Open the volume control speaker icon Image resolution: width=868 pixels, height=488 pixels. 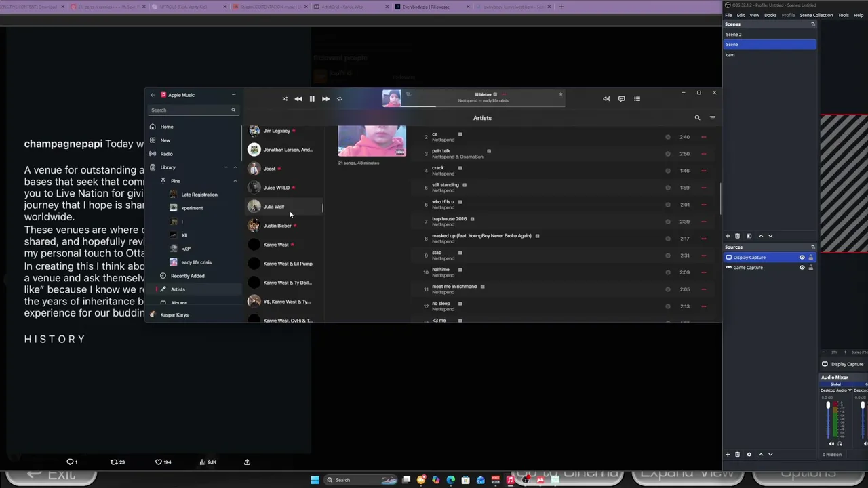pyautogui.click(x=606, y=99)
